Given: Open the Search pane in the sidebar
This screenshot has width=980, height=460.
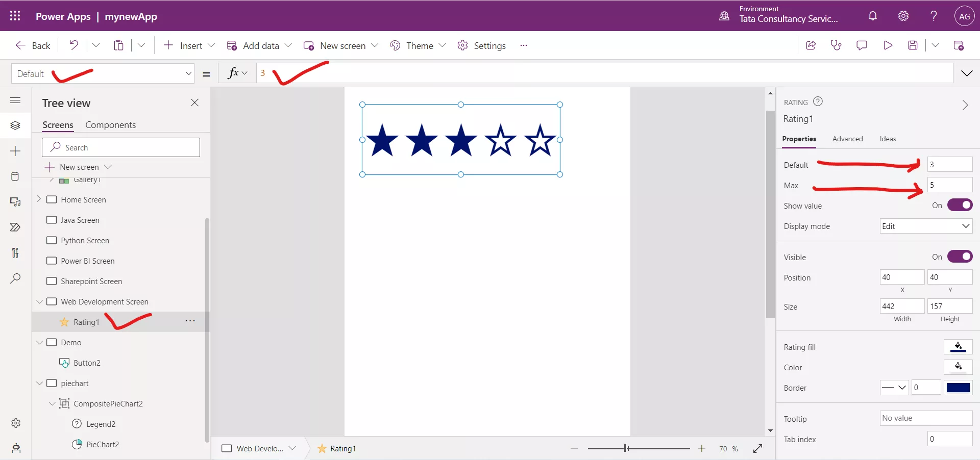Looking at the screenshot, I should [15, 278].
